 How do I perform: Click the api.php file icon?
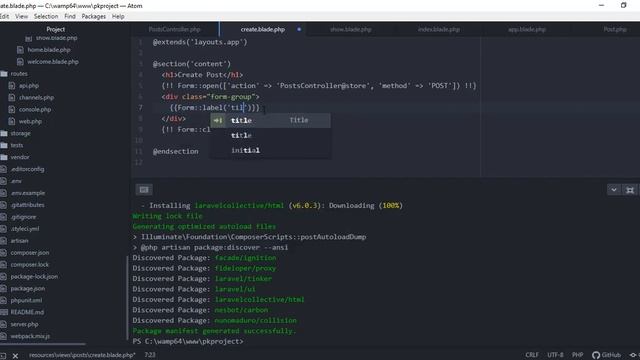(x=11, y=86)
